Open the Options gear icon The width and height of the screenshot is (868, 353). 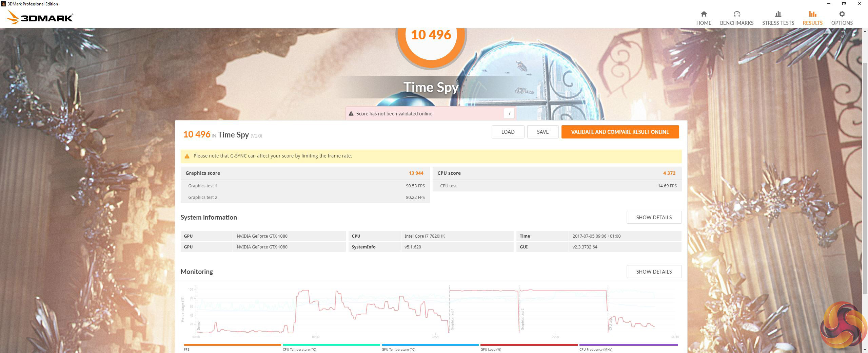pos(842,14)
